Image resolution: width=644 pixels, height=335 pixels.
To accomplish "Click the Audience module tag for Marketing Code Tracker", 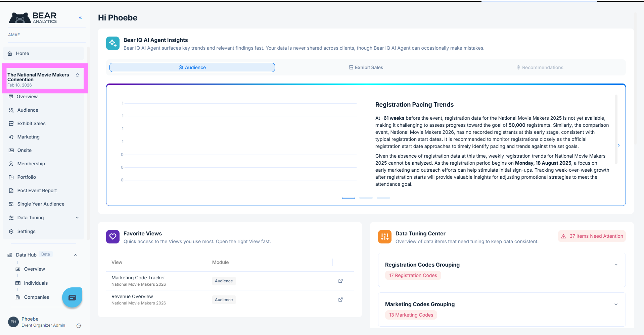I will 224,281.
